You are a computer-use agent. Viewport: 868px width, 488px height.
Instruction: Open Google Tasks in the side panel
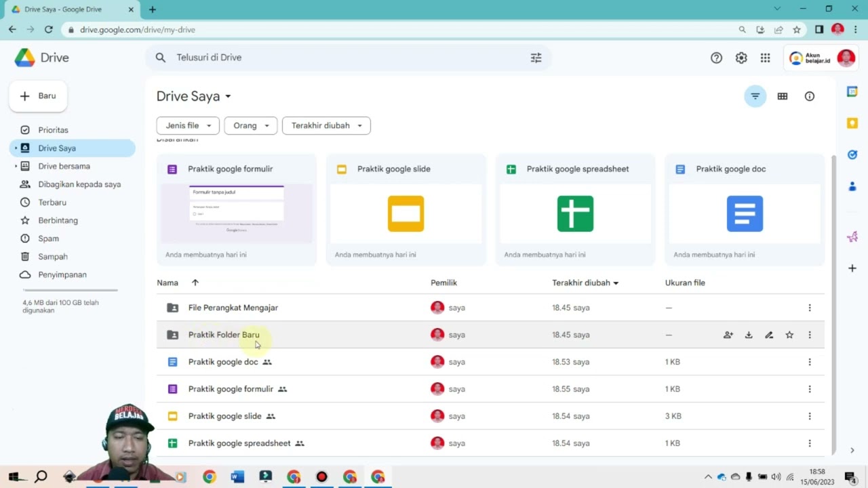coord(852,155)
